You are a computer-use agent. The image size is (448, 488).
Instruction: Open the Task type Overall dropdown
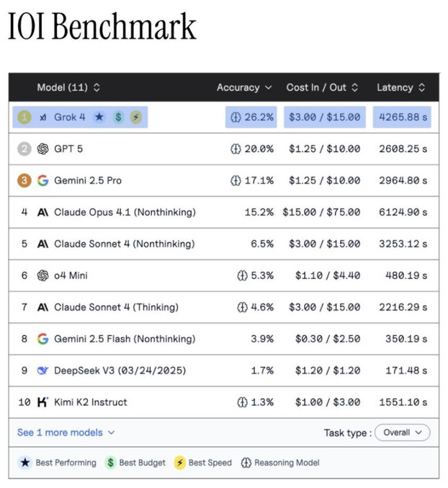tap(402, 432)
